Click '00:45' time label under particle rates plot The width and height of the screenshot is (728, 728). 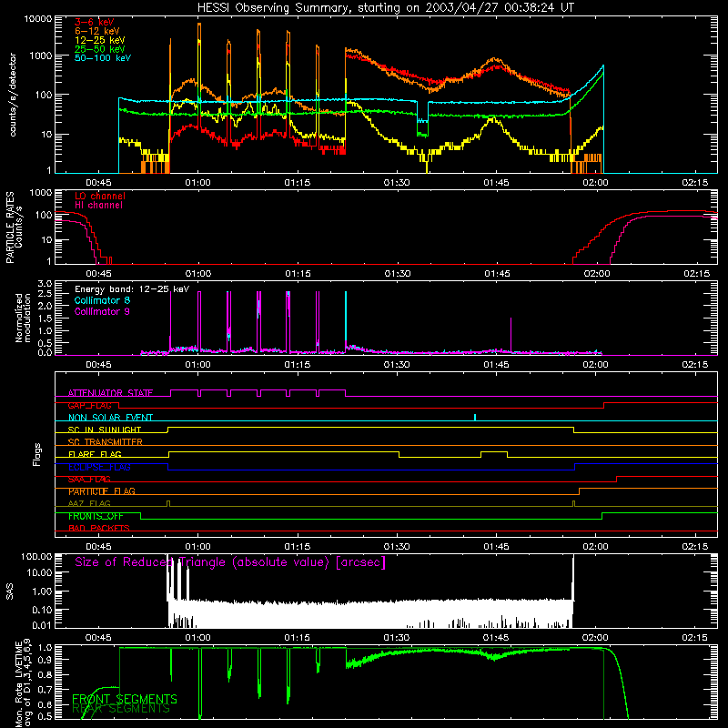pyautogui.click(x=98, y=274)
